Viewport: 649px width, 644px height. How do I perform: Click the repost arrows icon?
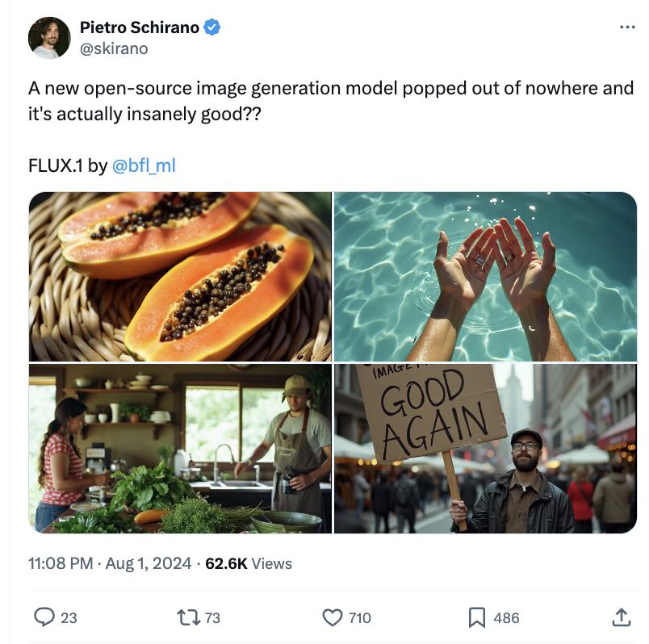pos(186,617)
